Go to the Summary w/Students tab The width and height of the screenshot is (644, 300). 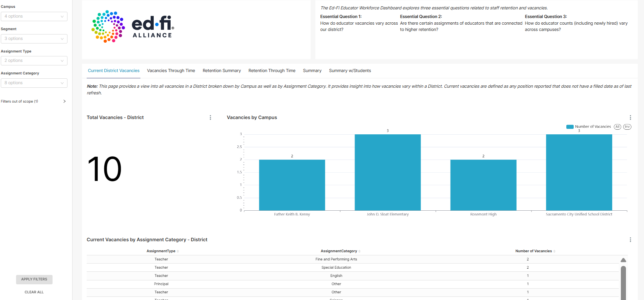coord(350,71)
